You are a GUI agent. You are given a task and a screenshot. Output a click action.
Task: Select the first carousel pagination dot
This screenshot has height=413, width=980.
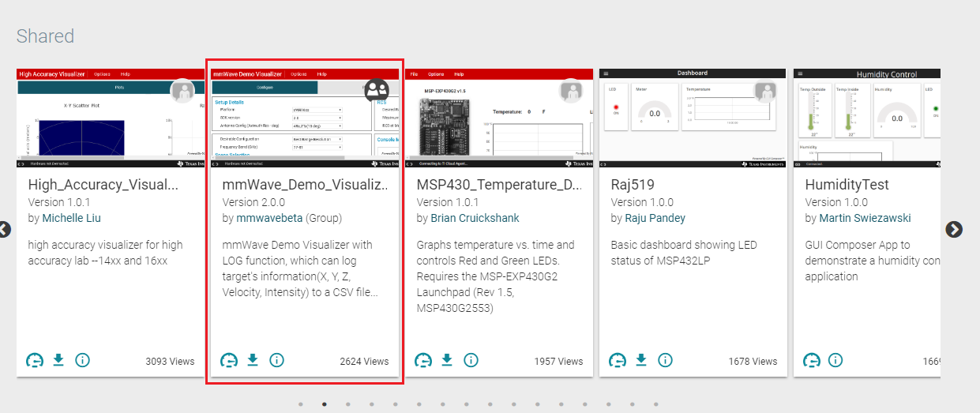tap(300, 404)
